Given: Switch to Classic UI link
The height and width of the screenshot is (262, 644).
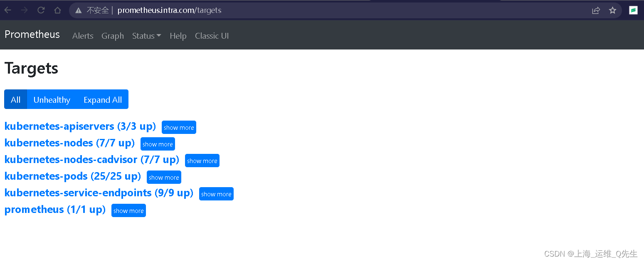Looking at the screenshot, I should point(212,36).
